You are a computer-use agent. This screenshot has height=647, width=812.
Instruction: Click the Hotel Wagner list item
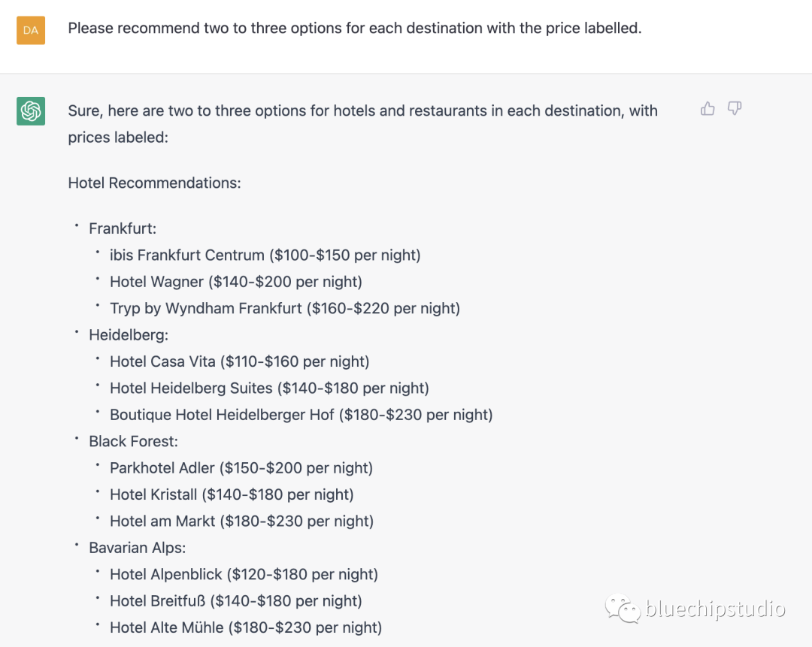235,282
